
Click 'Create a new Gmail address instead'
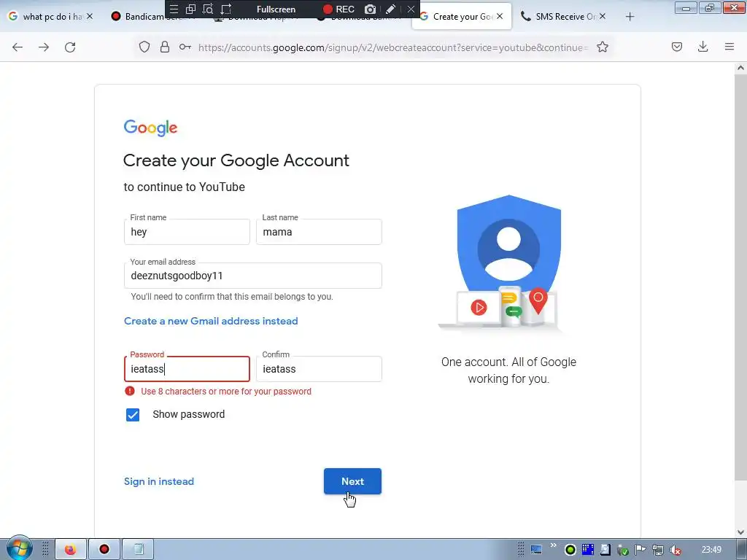pos(211,321)
